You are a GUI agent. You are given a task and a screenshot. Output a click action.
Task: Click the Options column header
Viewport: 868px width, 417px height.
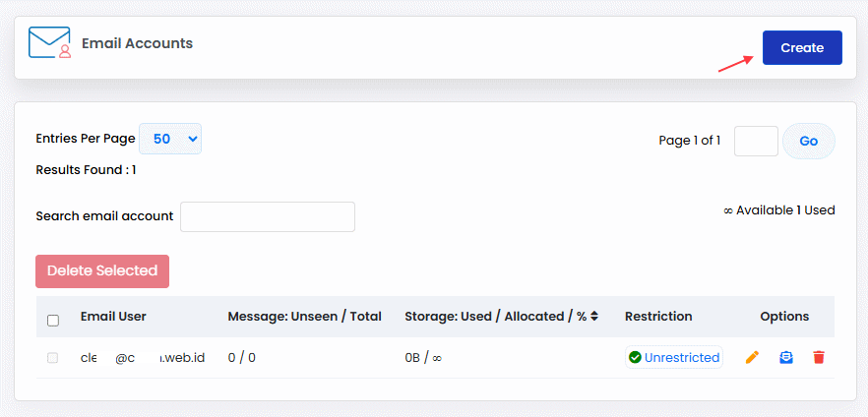pos(784,317)
